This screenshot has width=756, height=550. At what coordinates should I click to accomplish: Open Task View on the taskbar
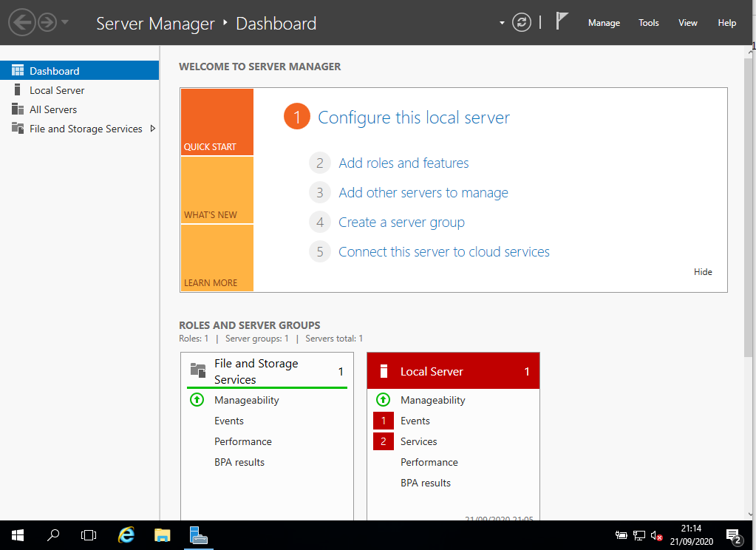click(89, 535)
